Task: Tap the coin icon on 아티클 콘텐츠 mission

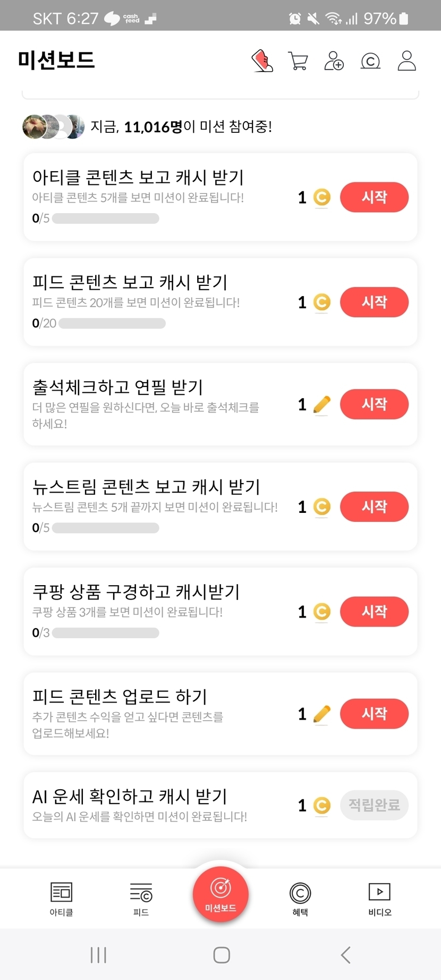Action: pos(321,197)
